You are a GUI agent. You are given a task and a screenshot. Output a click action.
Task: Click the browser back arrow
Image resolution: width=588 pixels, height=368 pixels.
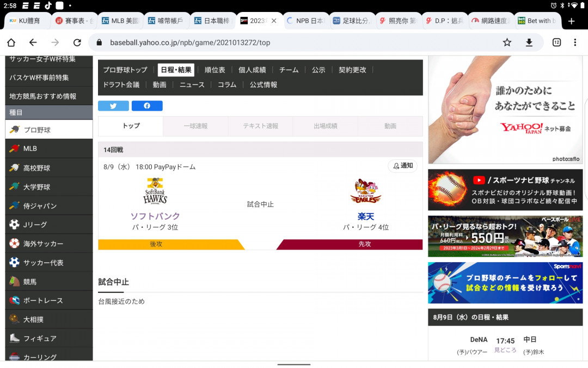33,43
